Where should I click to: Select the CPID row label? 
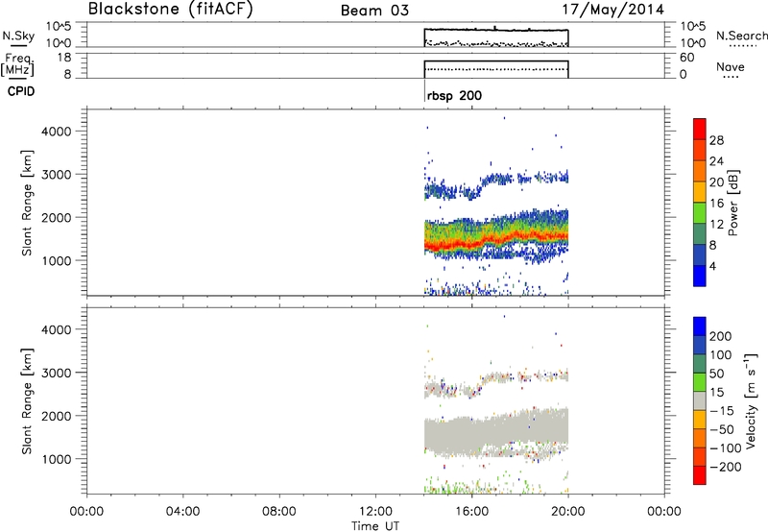[21, 91]
